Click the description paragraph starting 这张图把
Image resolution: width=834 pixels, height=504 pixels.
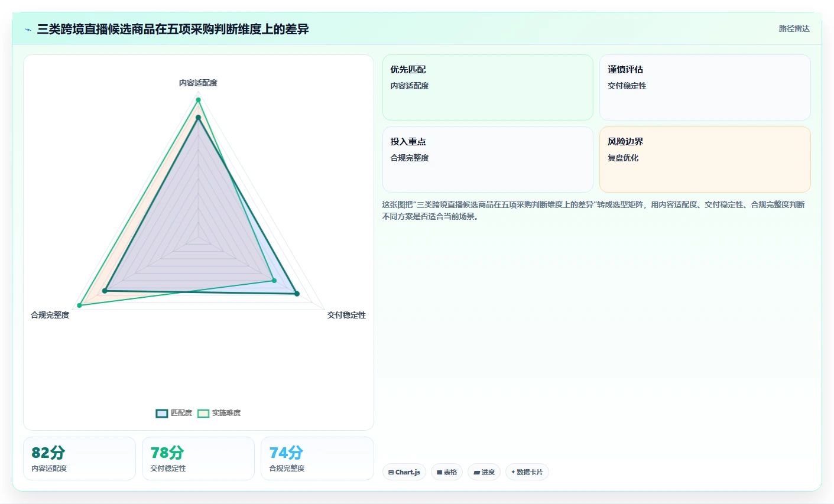(x=593, y=210)
